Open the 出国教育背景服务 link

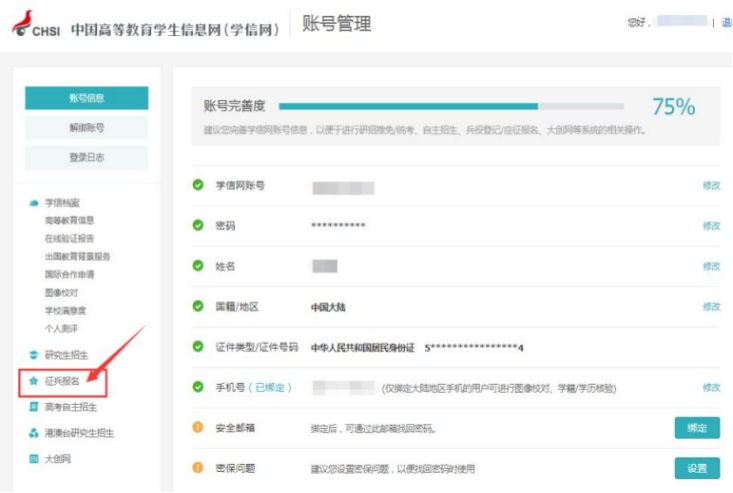pos(78,257)
